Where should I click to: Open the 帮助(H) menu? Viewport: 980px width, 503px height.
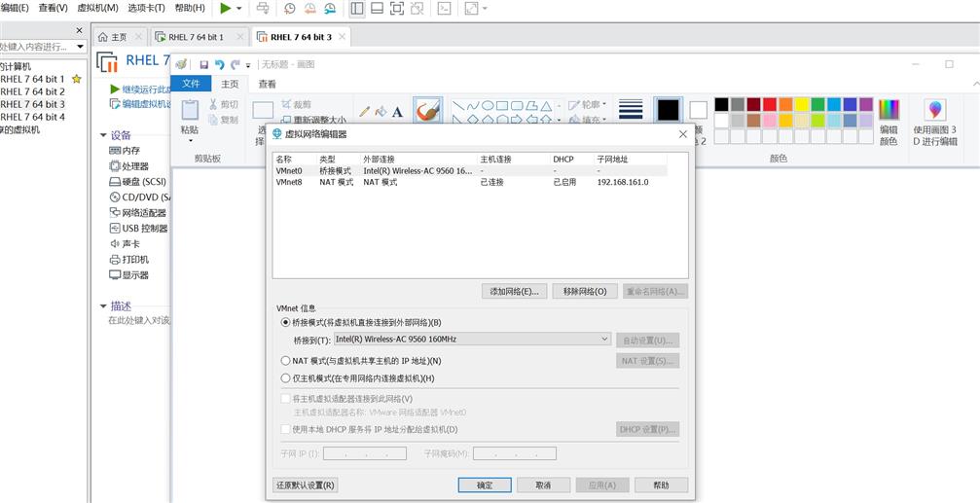[x=190, y=8]
